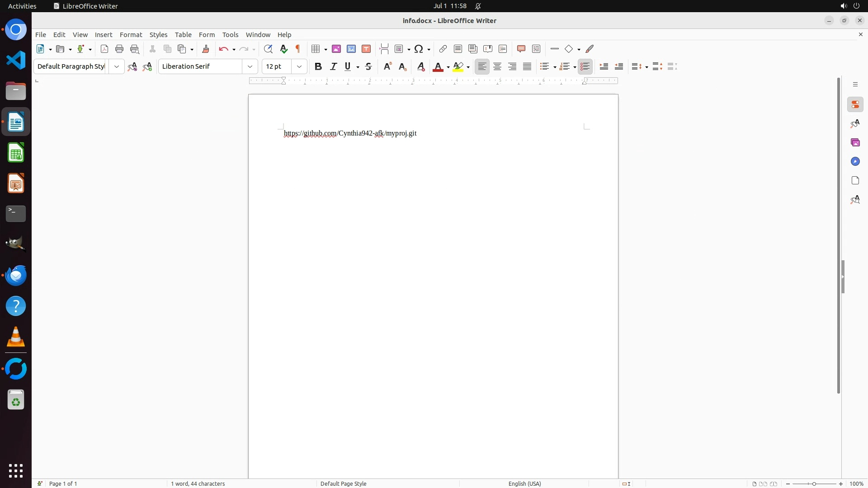Click the Insert Table icon
This screenshot has height=488, width=868.
[x=316, y=49]
